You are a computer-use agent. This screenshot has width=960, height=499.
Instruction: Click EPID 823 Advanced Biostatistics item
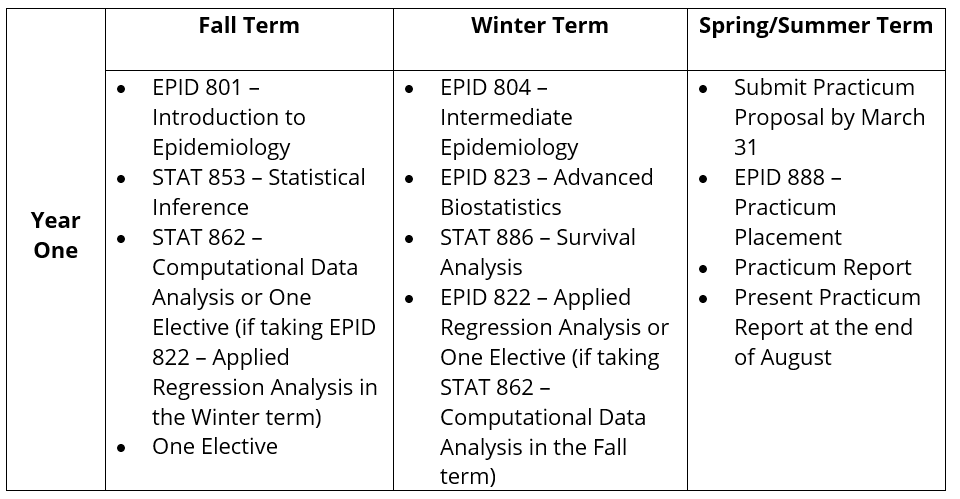546,192
